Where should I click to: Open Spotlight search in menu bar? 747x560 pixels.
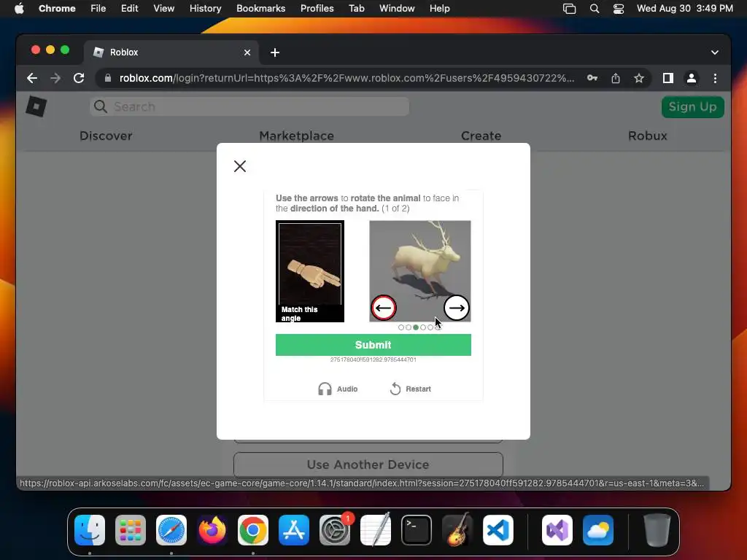(594, 8)
